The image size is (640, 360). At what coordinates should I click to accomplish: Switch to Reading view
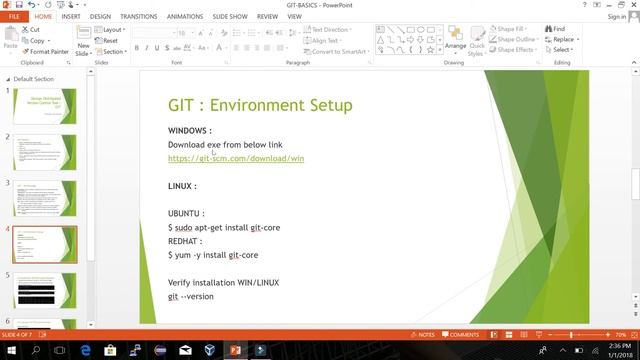click(x=524, y=335)
